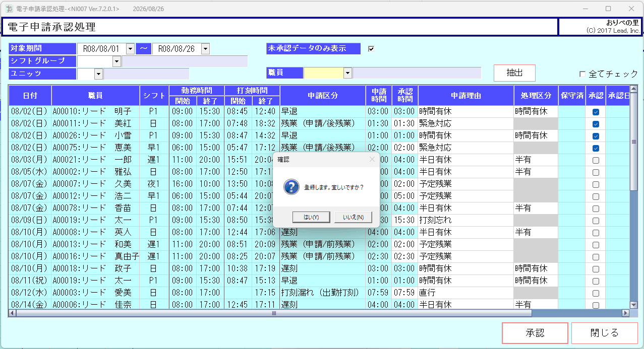Screen dimensions: 644x349
Task: Click the シフトグループ name field
Action: tap(185, 61)
